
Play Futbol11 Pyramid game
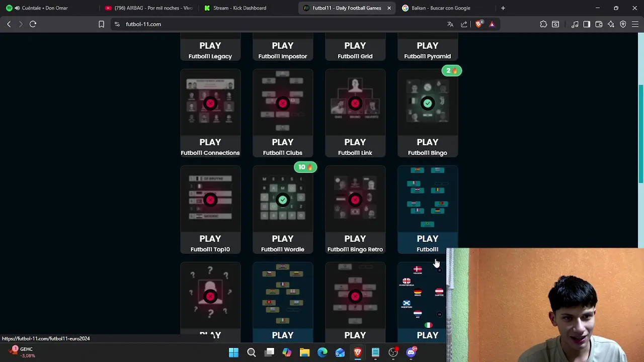point(428,46)
